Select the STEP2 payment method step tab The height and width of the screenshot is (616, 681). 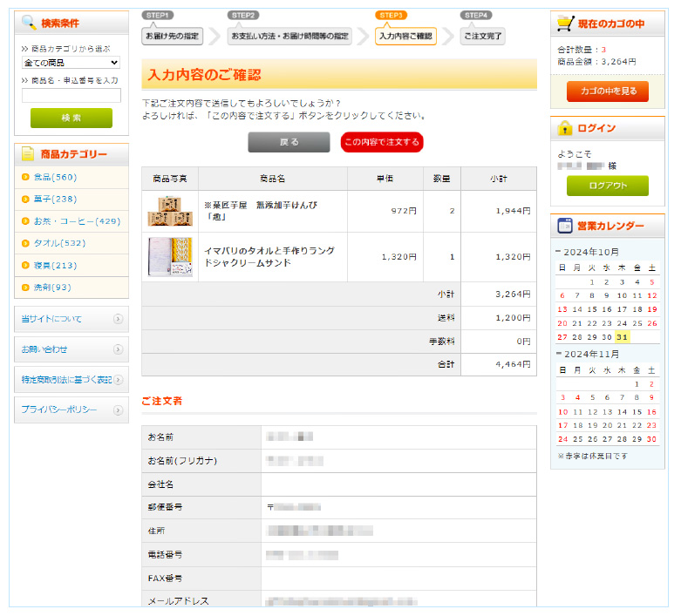(x=289, y=37)
